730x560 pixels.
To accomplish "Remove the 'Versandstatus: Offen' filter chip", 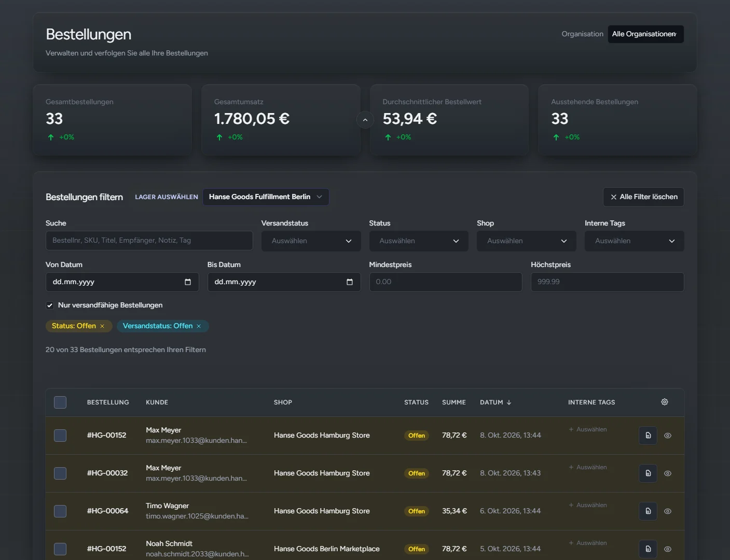I will [x=199, y=326].
